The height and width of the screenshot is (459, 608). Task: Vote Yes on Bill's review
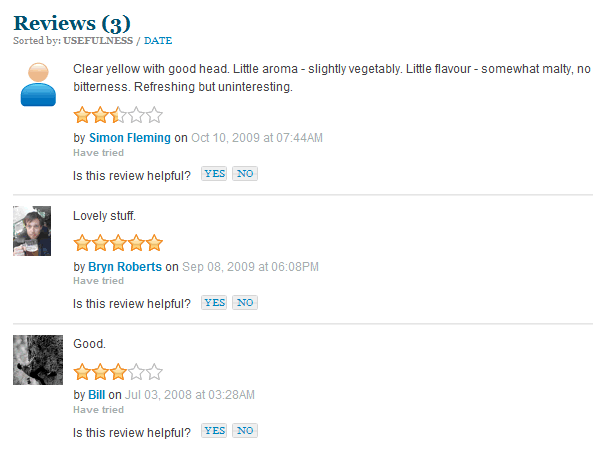click(x=214, y=431)
